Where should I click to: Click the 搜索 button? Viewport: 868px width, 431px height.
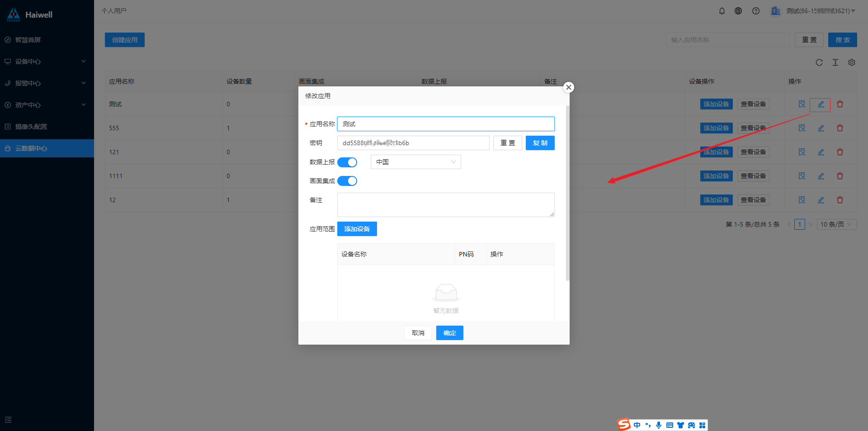click(843, 40)
